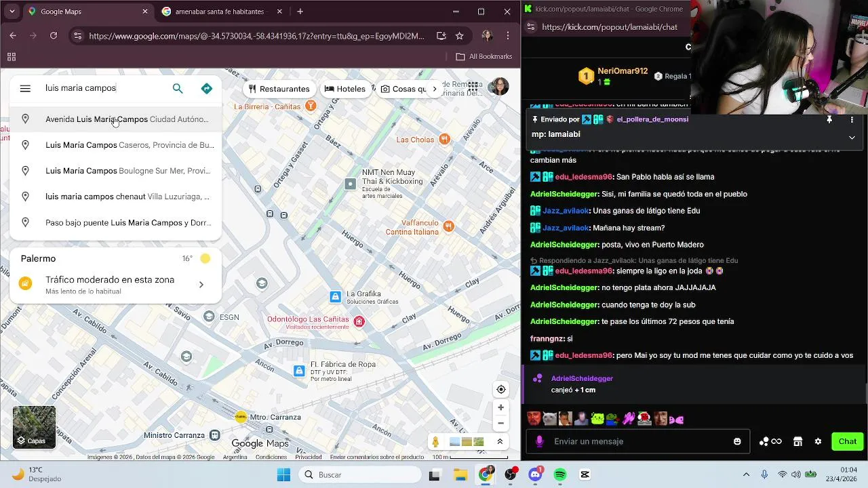Open the Chrome three-dot menu
Viewport: 868px width, 488px height.
point(508,36)
